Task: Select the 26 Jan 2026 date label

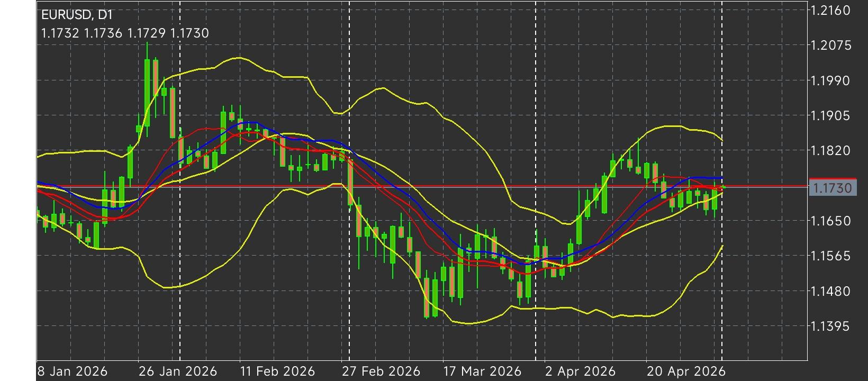Action: point(178,371)
